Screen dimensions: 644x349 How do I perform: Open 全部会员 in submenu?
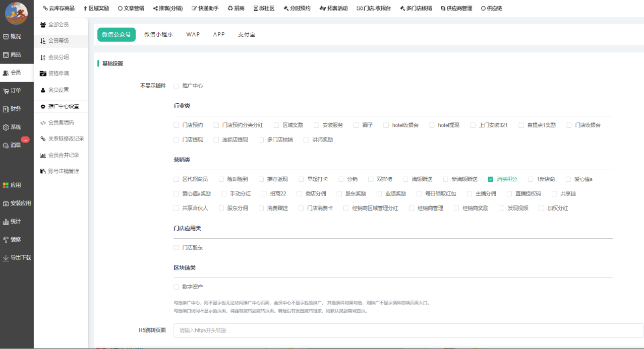click(58, 25)
